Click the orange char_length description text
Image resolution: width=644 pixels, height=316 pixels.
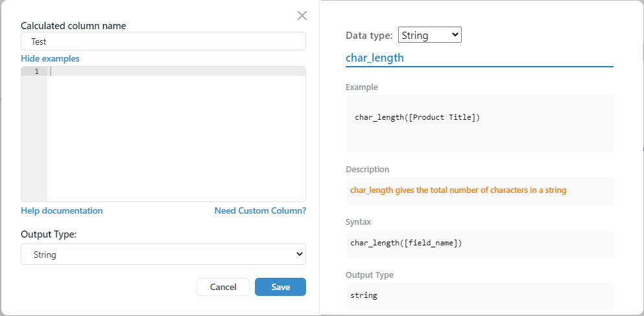(x=458, y=190)
